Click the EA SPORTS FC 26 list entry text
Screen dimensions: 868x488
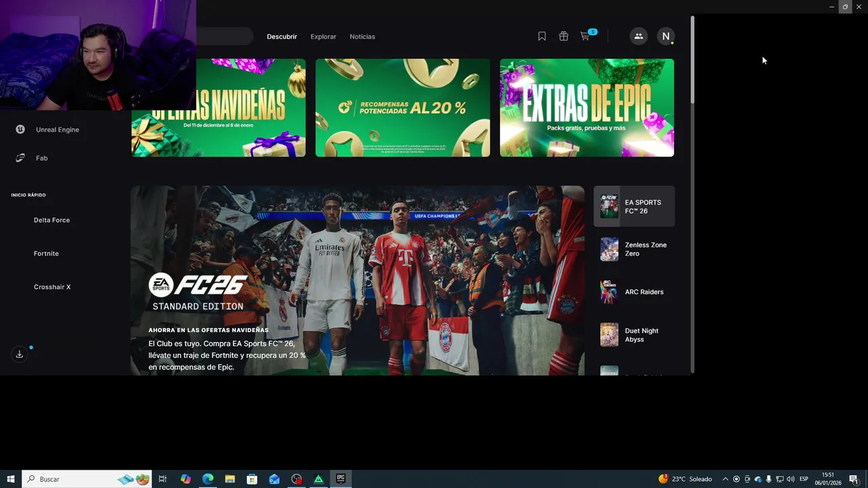tap(643, 207)
